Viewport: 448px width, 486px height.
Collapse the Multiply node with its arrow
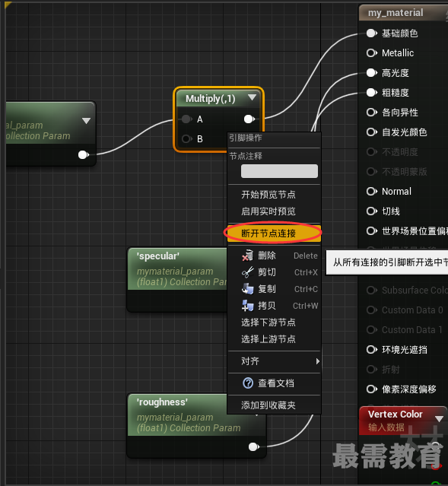(252, 97)
